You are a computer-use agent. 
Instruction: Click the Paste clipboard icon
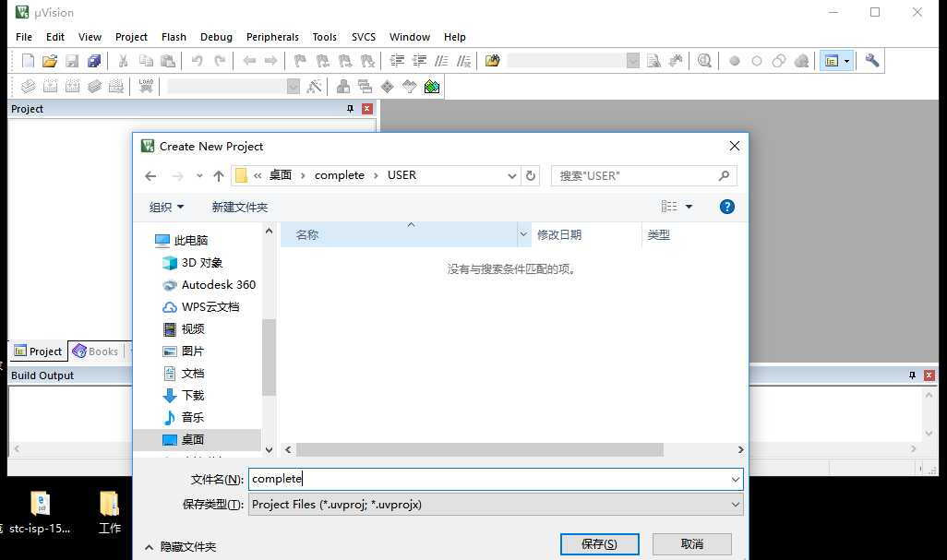click(x=168, y=60)
